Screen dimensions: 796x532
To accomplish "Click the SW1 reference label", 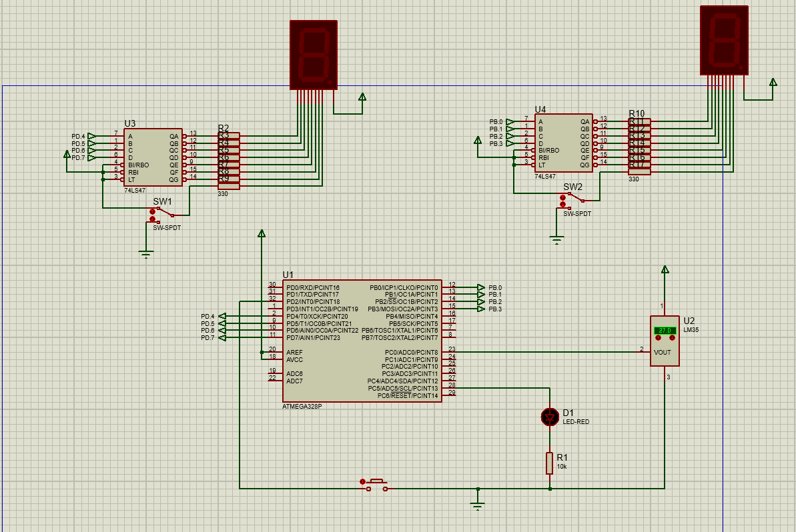I will [162, 201].
